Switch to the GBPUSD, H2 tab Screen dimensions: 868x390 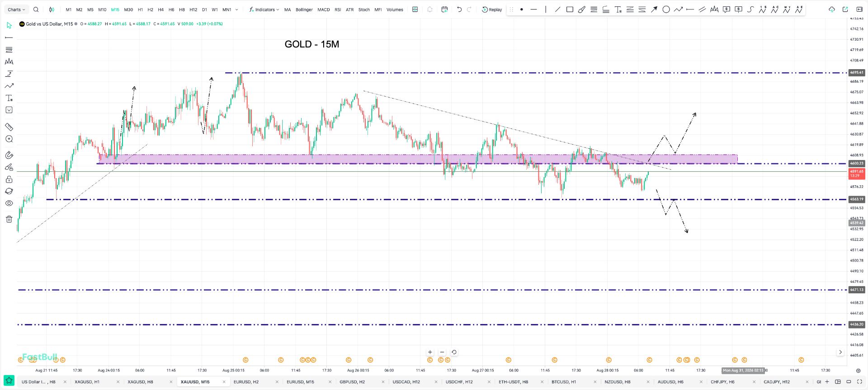click(x=352, y=382)
